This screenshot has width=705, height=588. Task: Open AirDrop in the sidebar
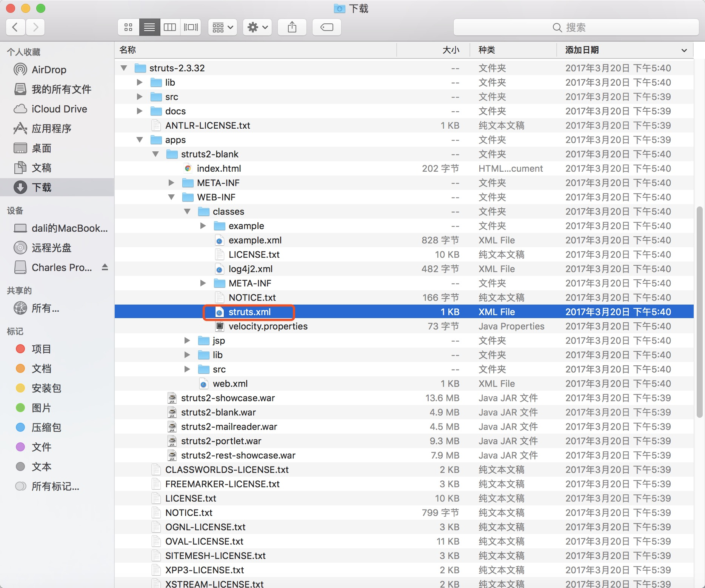coord(57,70)
